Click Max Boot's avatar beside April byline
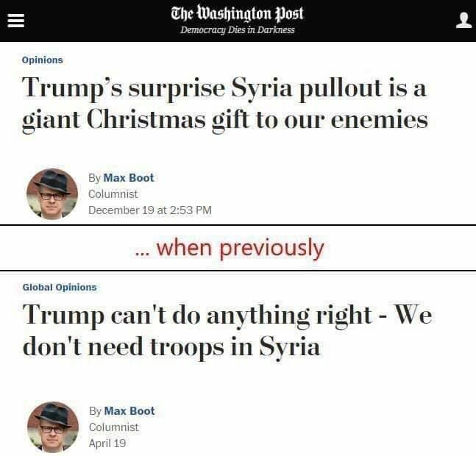This screenshot has width=476, height=456. (x=52, y=427)
